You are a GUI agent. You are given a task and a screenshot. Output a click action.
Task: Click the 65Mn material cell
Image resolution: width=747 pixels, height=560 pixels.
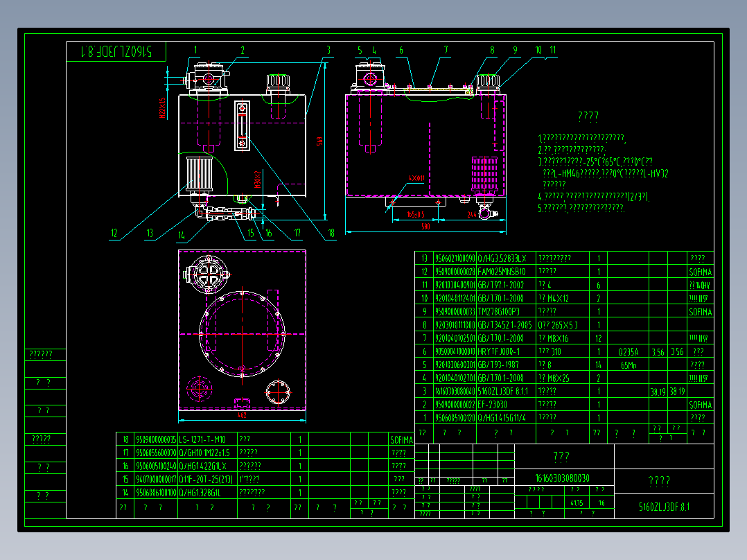(629, 365)
